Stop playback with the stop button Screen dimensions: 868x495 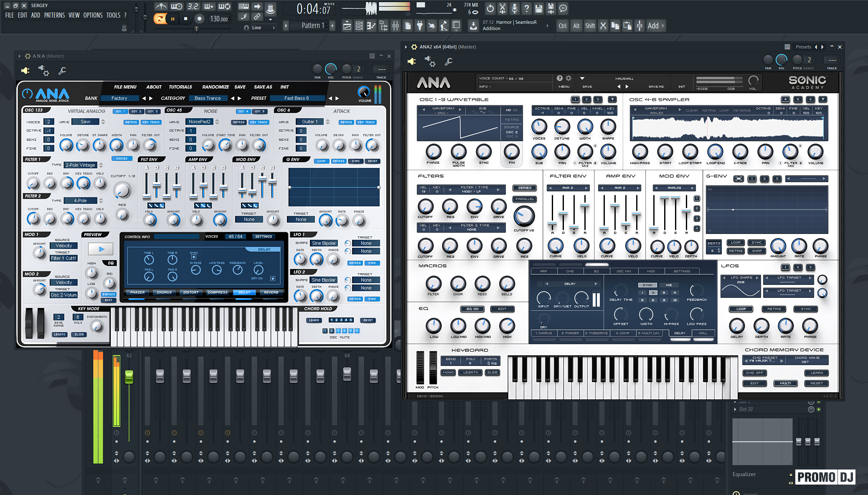(185, 18)
